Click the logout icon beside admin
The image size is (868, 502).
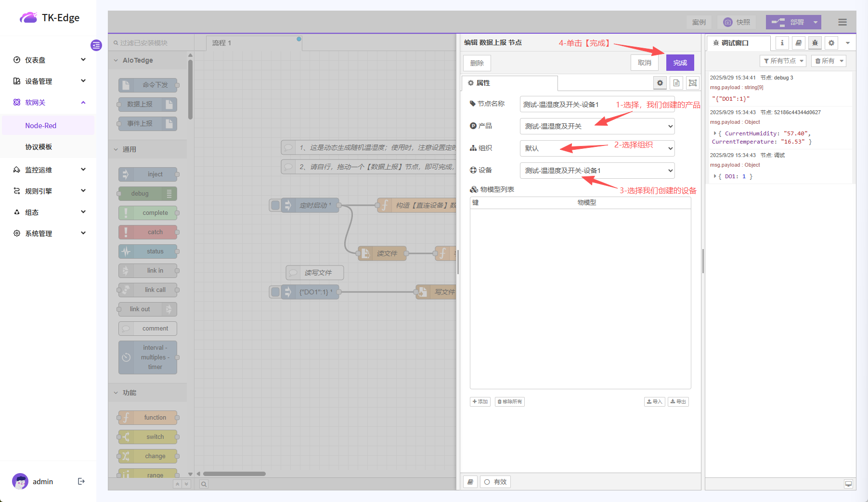pyautogui.click(x=81, y=481)
